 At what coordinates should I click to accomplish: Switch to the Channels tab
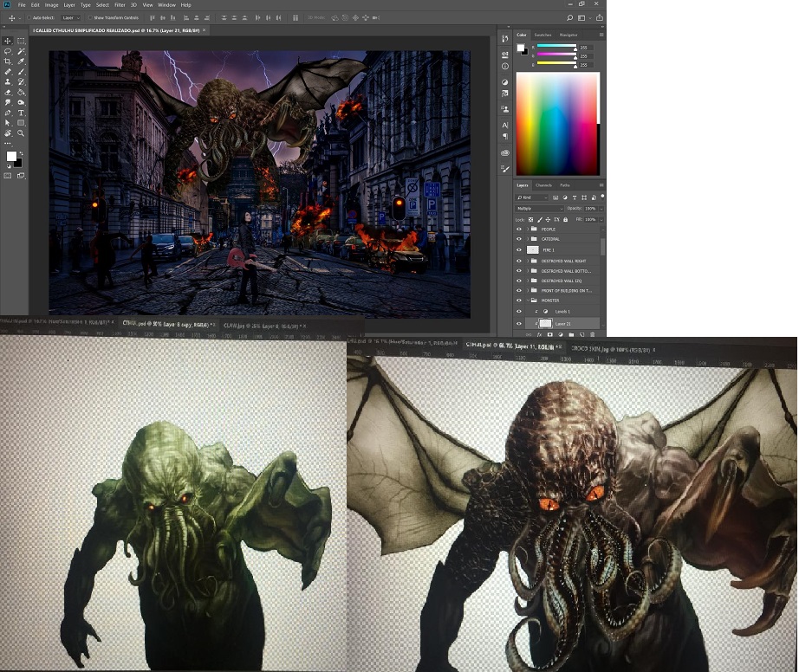[x=543, y=185]
